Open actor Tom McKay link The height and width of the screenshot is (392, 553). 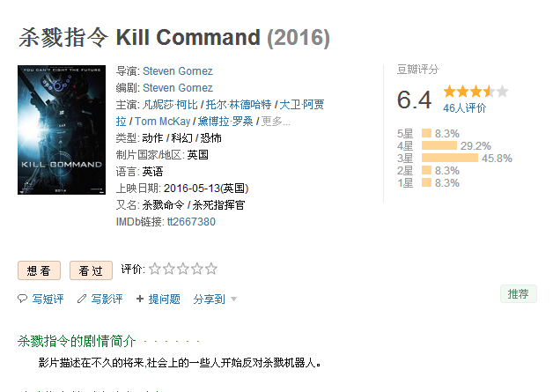163,122
